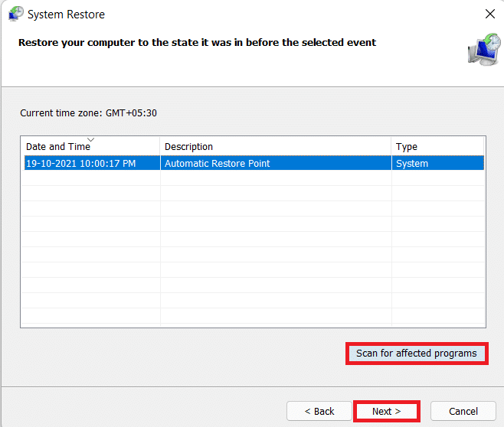Sort list by Date and Time column
This screenshot has width=504, height=427.
(57, 147)
